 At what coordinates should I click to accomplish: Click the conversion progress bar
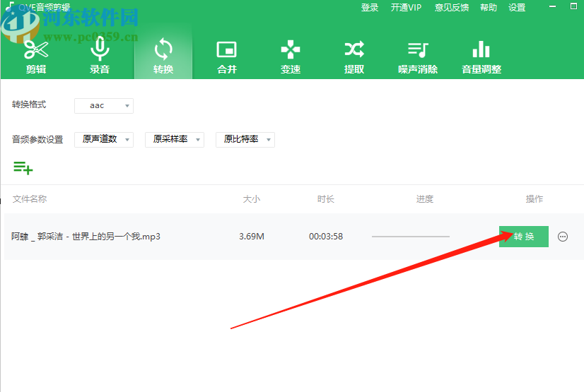(x=411, y=237)
